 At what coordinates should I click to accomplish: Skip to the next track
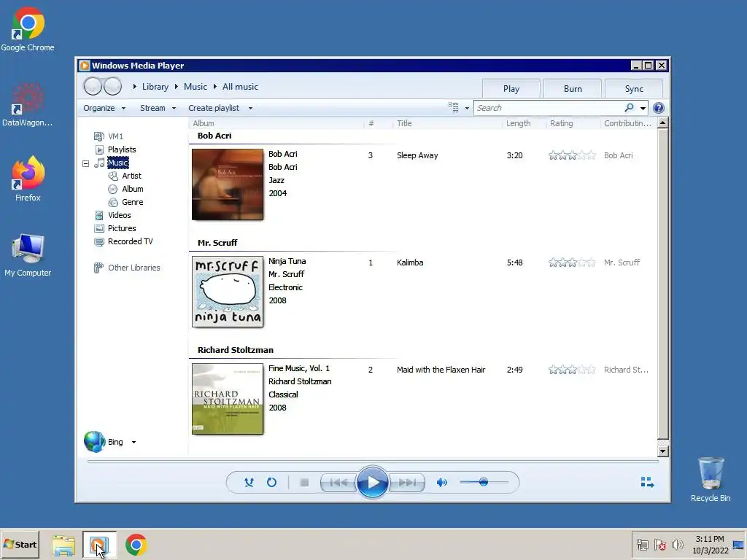pyautogui.click(x=406, y=483)
